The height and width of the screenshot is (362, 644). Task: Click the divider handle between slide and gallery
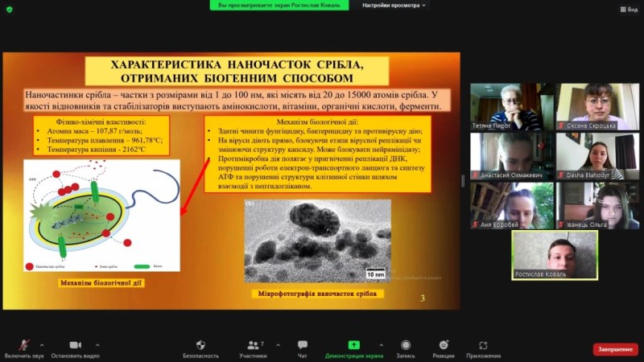click(463, 181)
